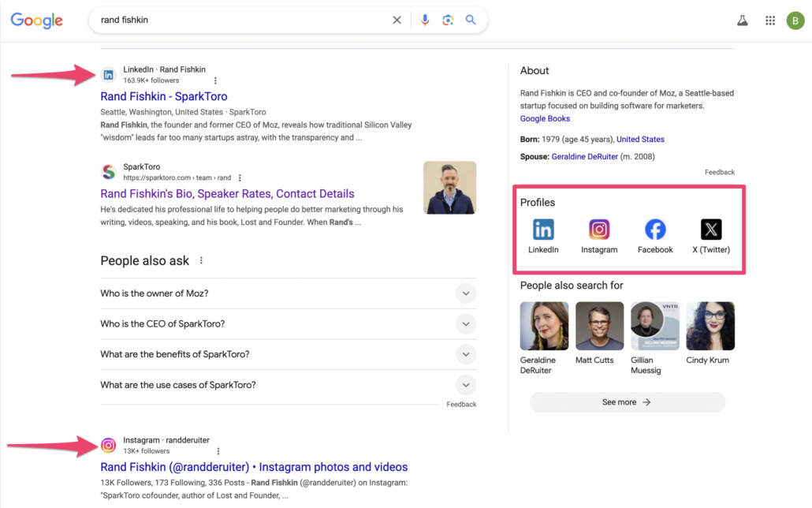The width and height of the screenshot is (812, 508).
Task: Click the magnifying glass search icon
Action: [471, 21]
